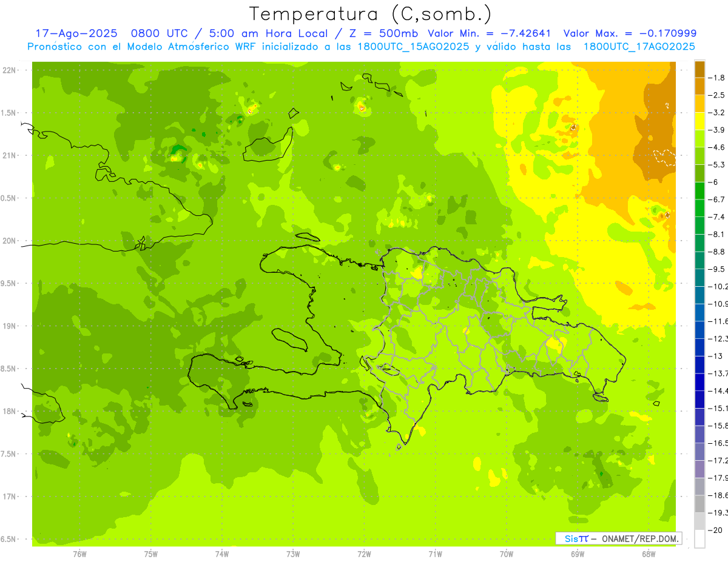728x562 pixels.
Task: Click the '68W' longitude label
Action: coord(649,554)
